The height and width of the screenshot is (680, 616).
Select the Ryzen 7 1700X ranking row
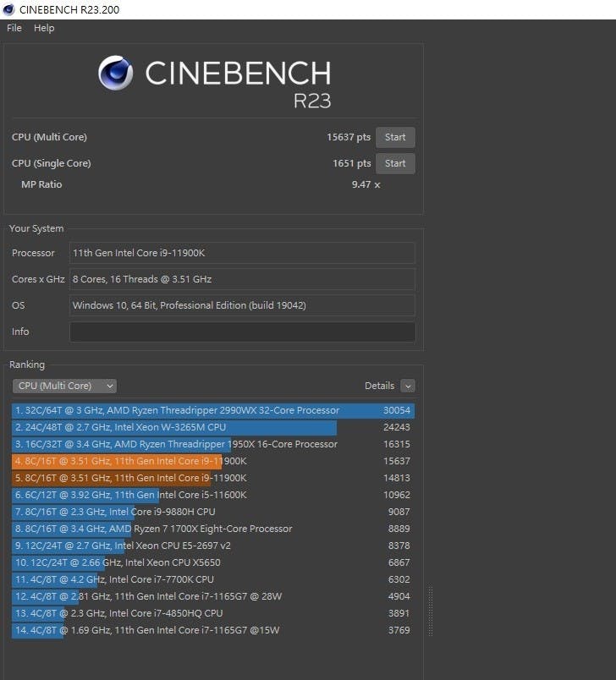pyautogui.click(x=213, y=529)
